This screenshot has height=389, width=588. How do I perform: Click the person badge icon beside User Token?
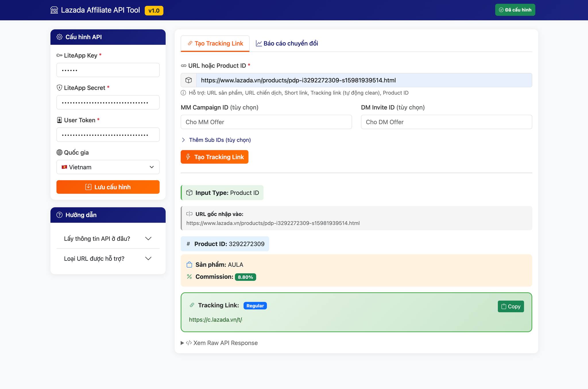[59, 120]
